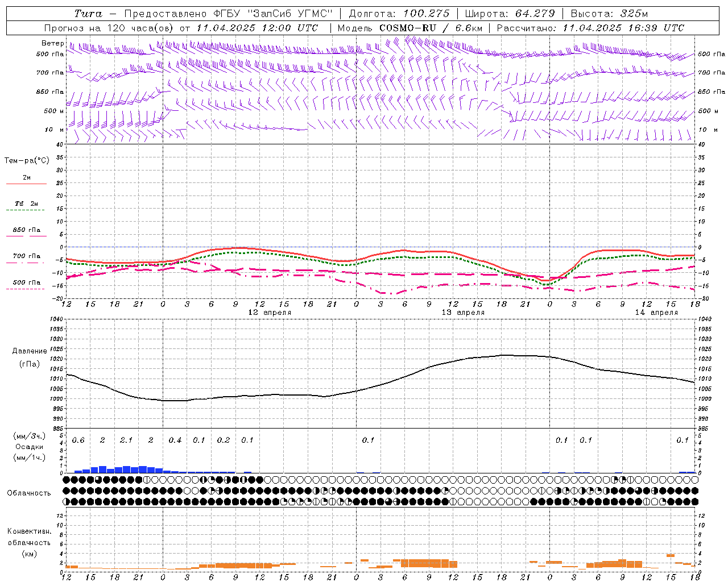Click the station name "Tura" in the header
This screenshot has height=582, width=728.
click(88, 14)
